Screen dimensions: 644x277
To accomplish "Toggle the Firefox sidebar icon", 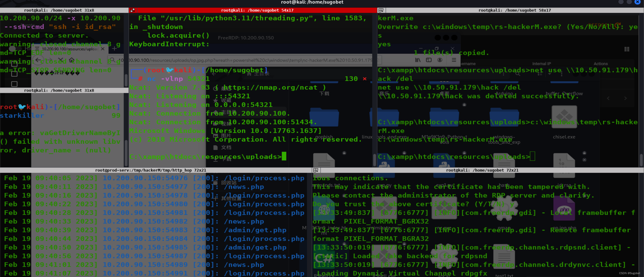I will coord(429,60).
